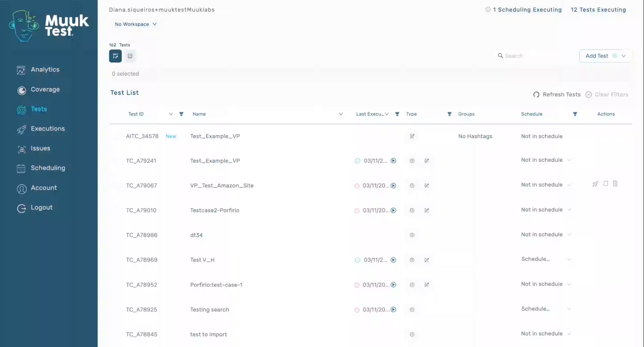Sort by the Name column chevron

[341, 114]
